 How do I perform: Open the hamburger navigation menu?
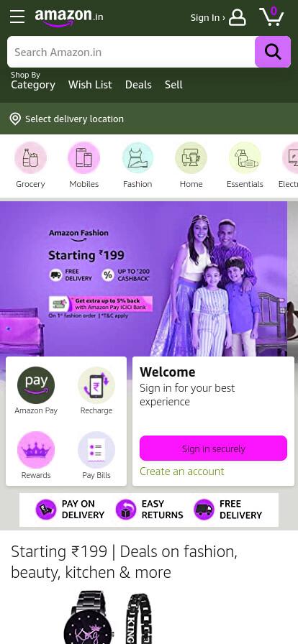(17, 17)
